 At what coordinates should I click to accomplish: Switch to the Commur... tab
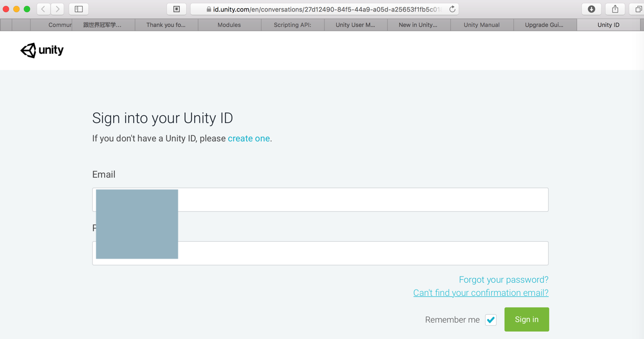coord(52,25)
